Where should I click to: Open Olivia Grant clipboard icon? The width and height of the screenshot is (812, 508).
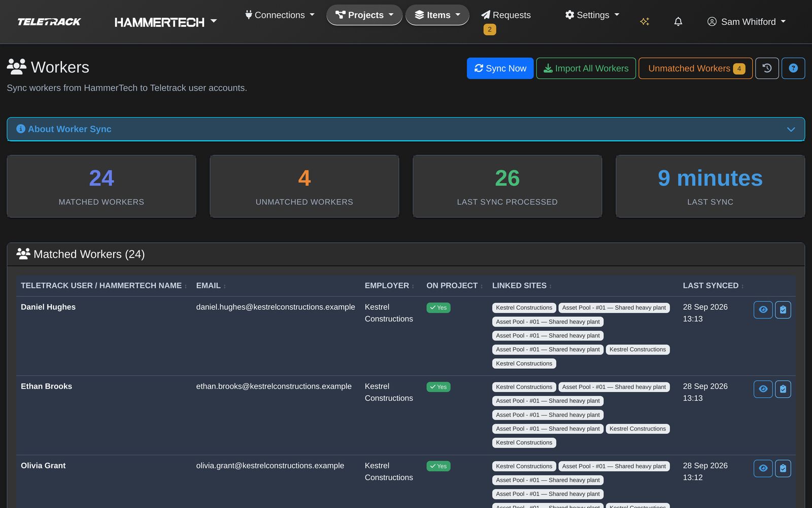point(783,468)
